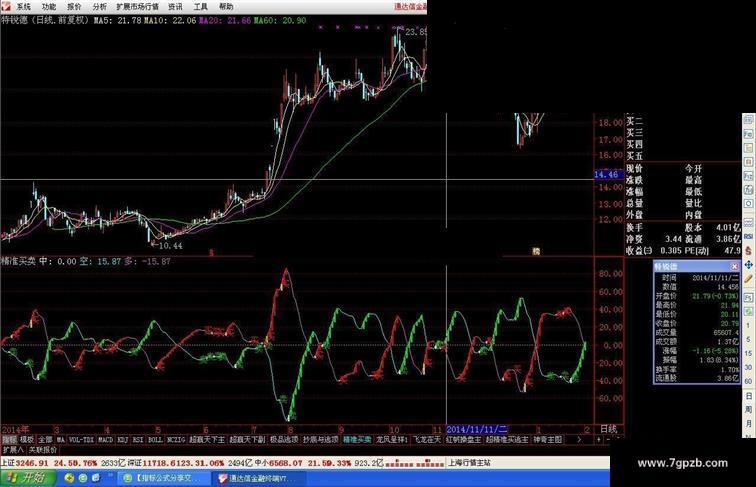Select the blue four-way move arrows icon

(x=748, y=265)
